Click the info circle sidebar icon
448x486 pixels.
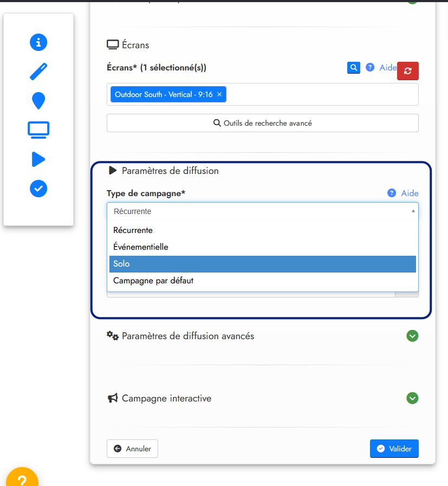point(38,42)
